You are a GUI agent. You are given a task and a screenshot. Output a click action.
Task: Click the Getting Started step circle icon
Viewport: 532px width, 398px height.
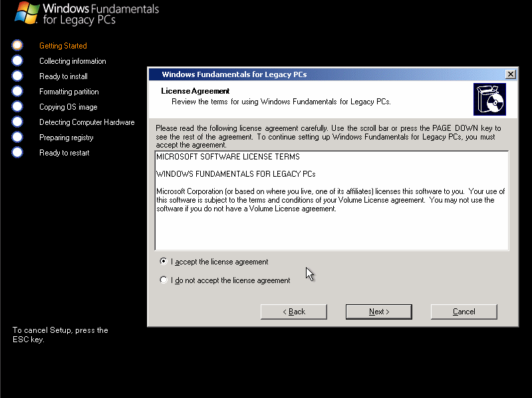pos(17,45)
